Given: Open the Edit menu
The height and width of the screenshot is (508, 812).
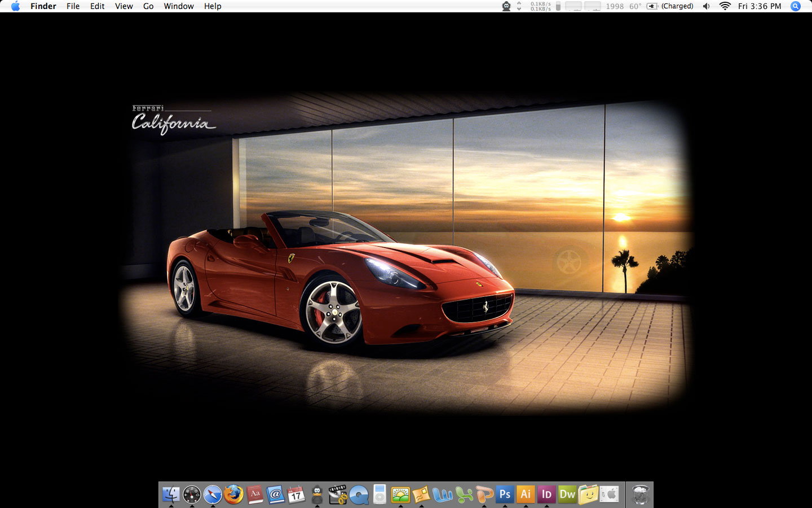Looking at the screenshot, I should 98,6.
